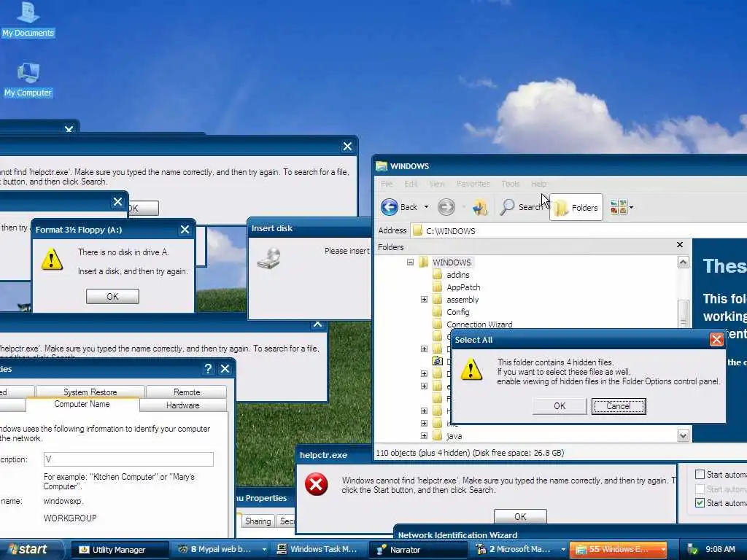Click the Start button
The height and width of the screenshot is (560, 747).
pyautogui.click(x=29, y=549)
